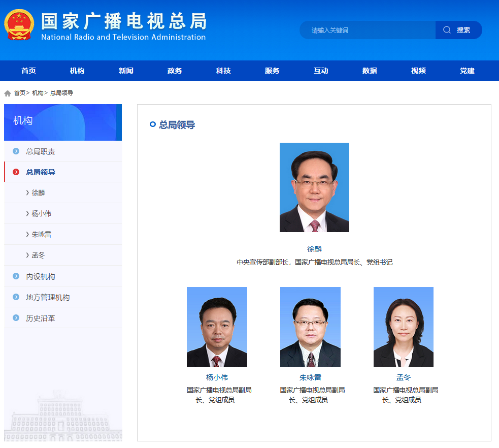Click the portrait photo of 孟冬
This screenshot has height=448, width=499.
click(404, 327)
